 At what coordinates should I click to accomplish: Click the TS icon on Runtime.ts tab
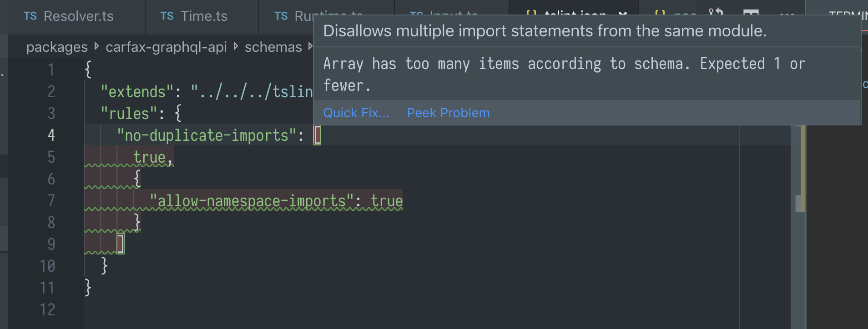[x=281, y=15]
